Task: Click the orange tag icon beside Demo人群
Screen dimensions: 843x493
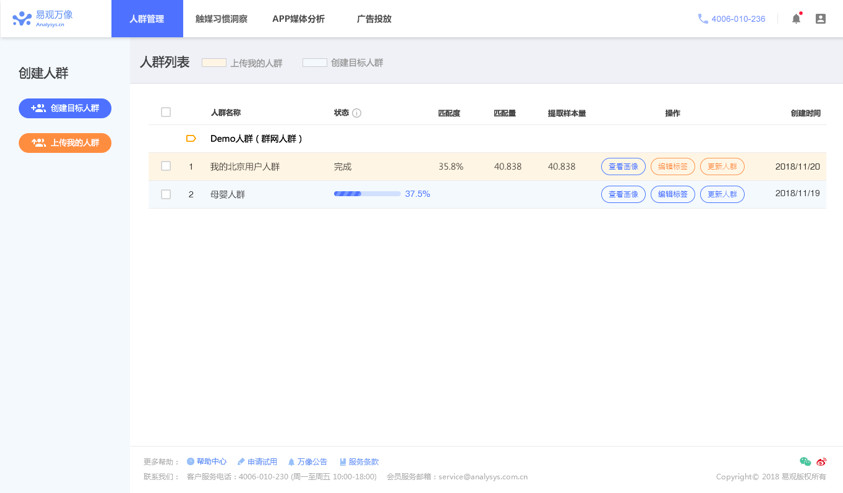Action: point(191,139)
